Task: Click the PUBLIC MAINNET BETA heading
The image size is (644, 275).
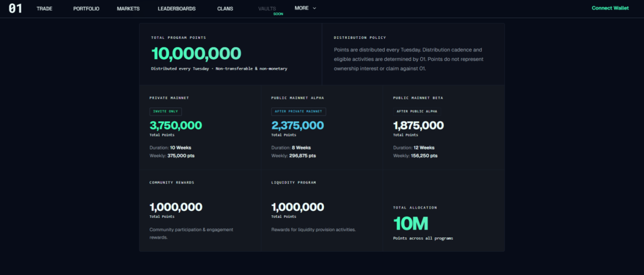Action: (418, 99)
